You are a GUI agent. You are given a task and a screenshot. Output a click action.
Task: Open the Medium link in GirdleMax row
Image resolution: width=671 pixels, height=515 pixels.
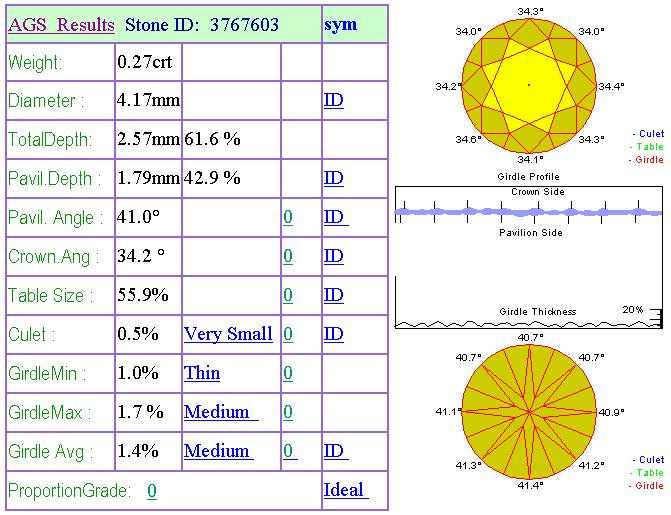(x=221, y=412)
